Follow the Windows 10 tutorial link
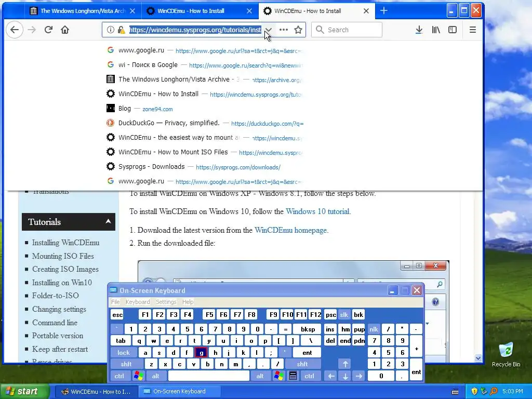 [x=317, y=212]
